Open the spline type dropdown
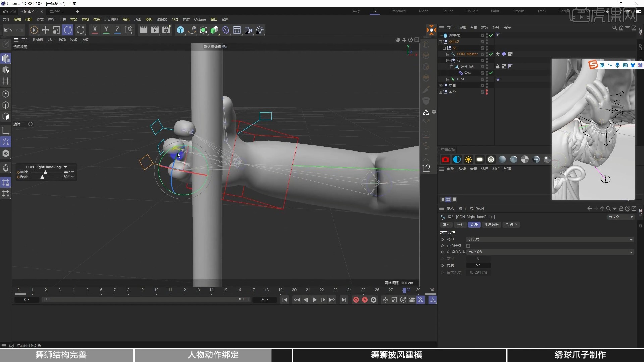Screen dimensions: 644x362 tap(550, 239)
